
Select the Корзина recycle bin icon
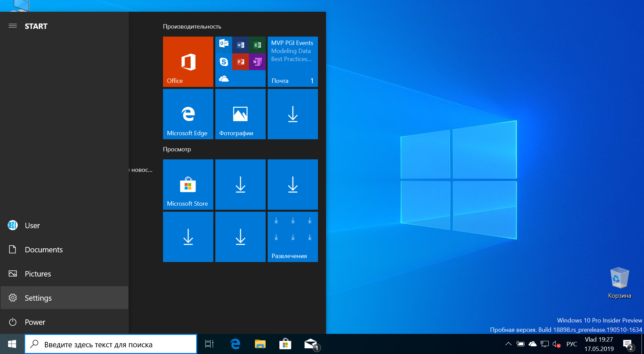tap(620, 283)
